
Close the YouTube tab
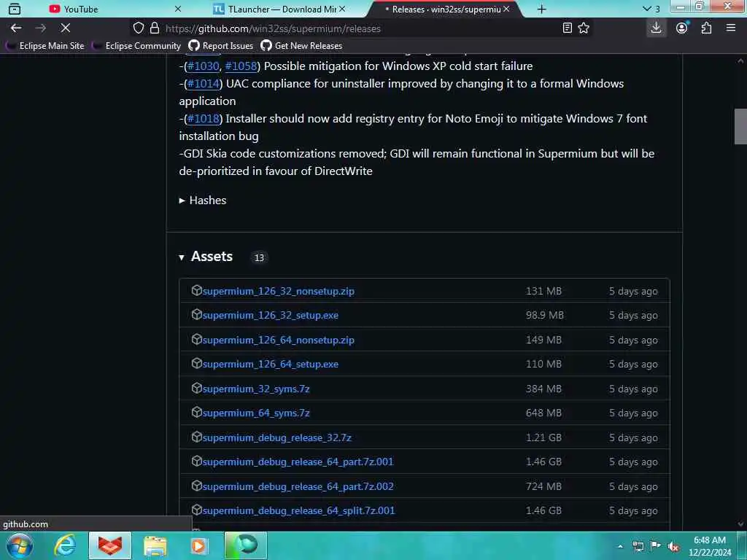[x=178, y=9]
